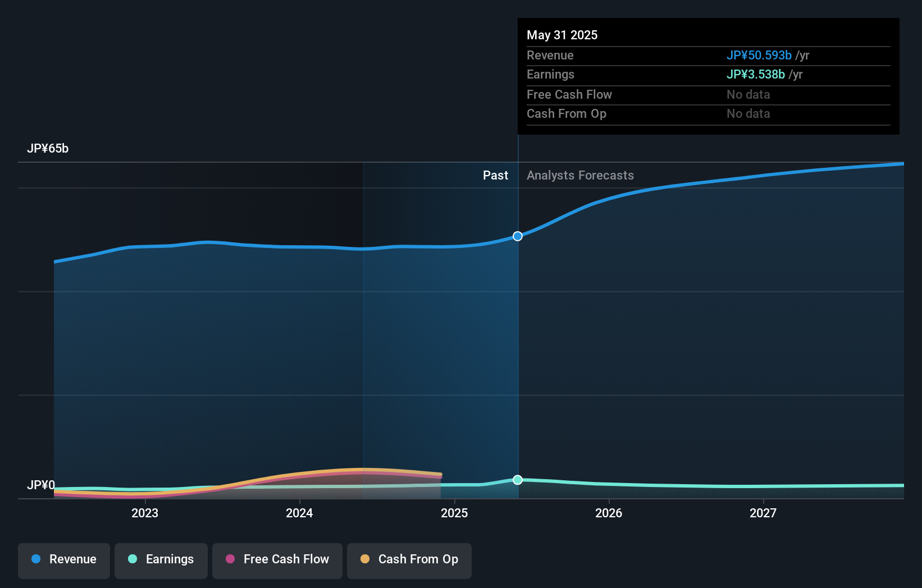922x588 pixels.
Task: Click the 'May 31 2025' tooltip date
Action: pyautogui.click(x=562, y=35)
